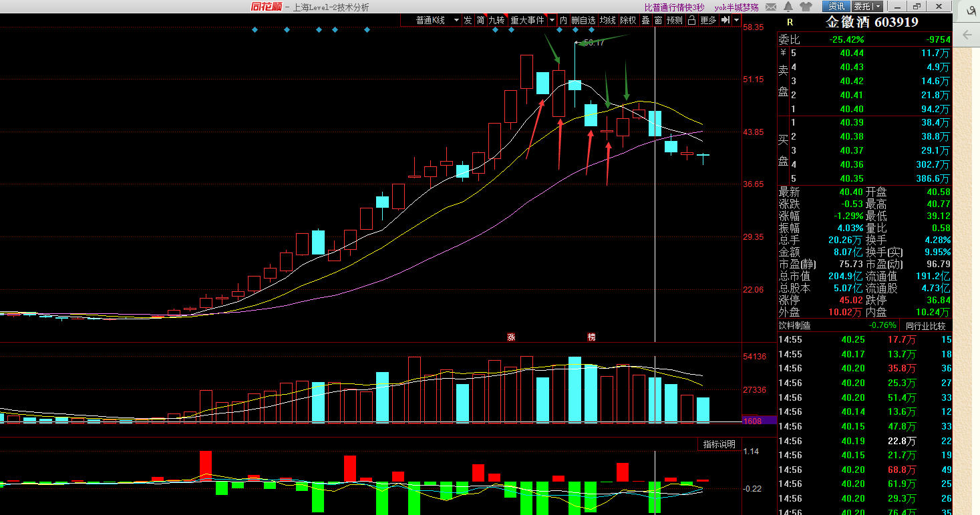Viewport: 980px width, 515px height.
Task: Open 指标说明 indicator description
Action: point(719,444)
